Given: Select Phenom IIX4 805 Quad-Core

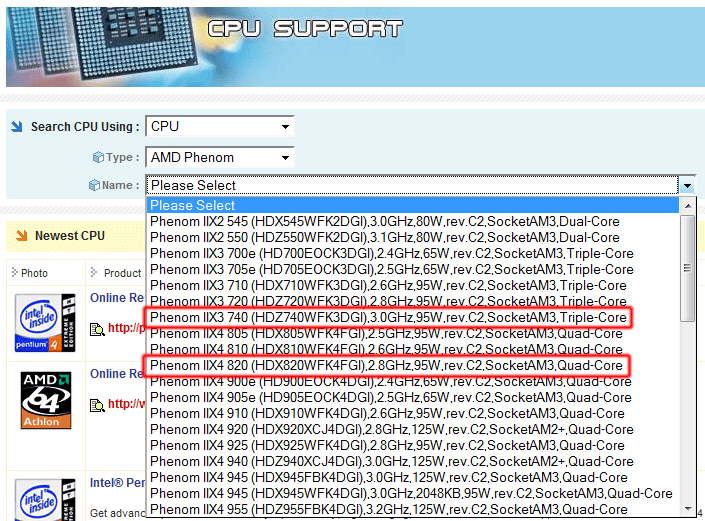Looking at the screenshot, I should [x=412, y=334].
